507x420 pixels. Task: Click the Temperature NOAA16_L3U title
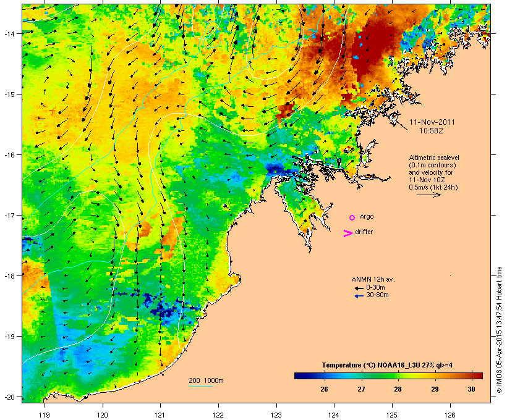point(388,365)
